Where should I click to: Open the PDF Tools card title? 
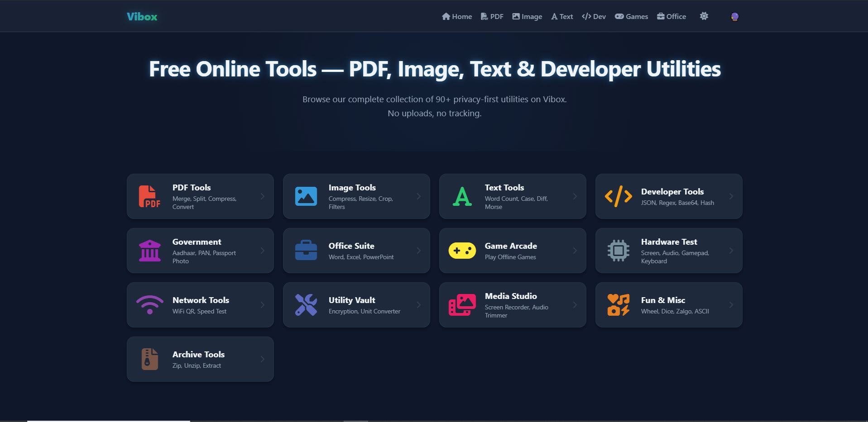tap(192, 188)
